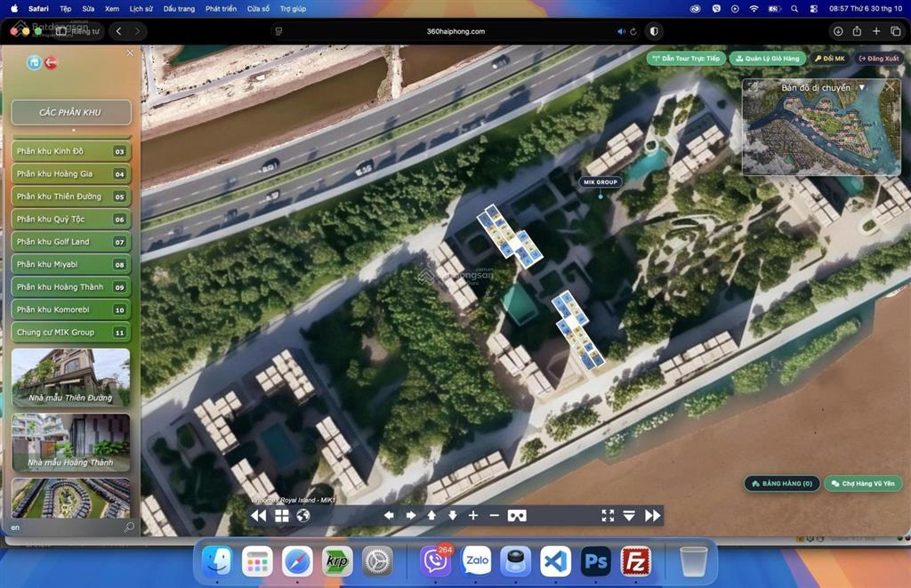911x588 pixels.
Task: Go back with Safari back chevron
Action: (118, 31)
